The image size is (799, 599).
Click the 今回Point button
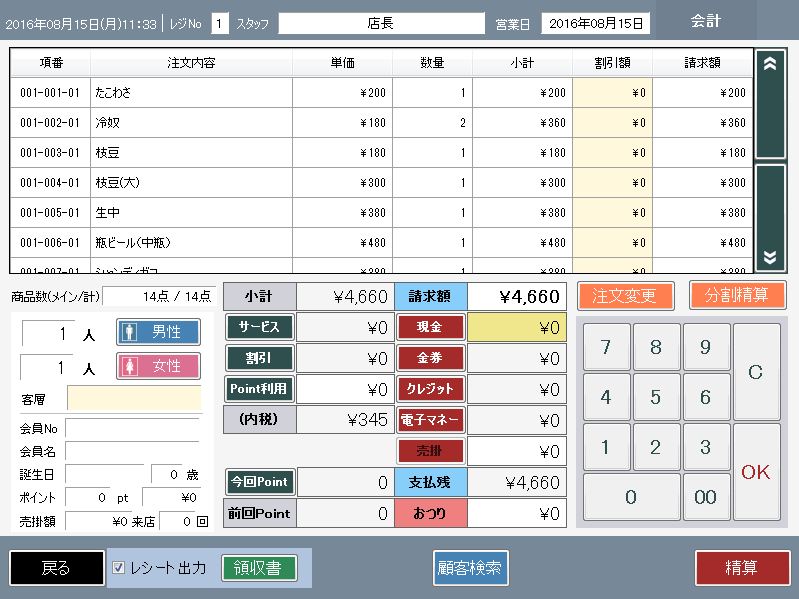point(259,482)
